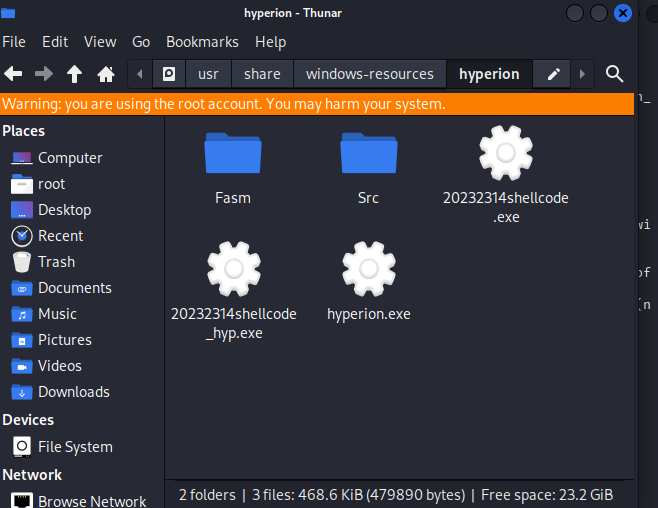Open Pictures label in sidebar
The width and height of the screenshot is (658, 508).
[65, 340]
